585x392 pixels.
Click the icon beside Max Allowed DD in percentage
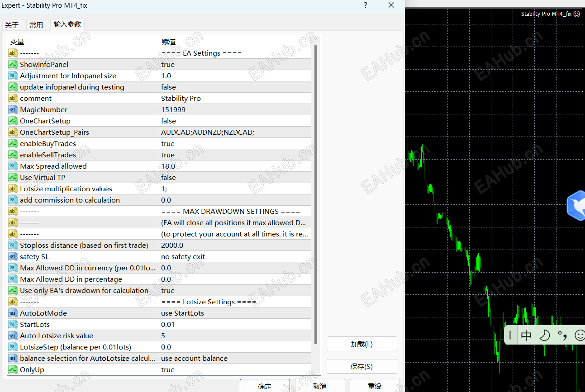(x=13, y=279)
